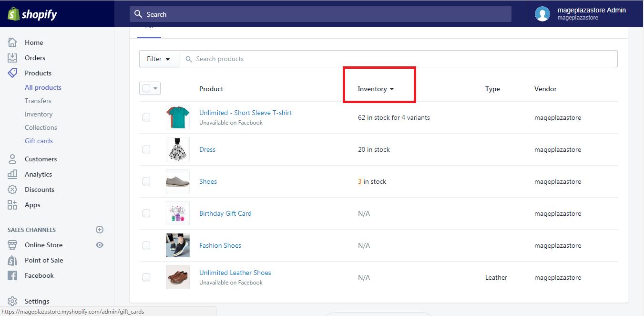The height and width of the screenshot is (316, 644).
Task: Click the Apps grid icon
Action: 12,205
